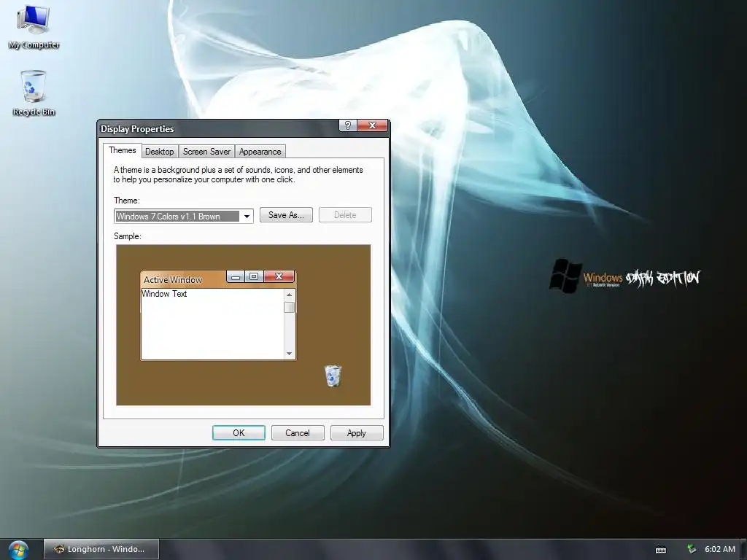
Task: Click the sample scrollbar thumb
Action: (289, 307)
